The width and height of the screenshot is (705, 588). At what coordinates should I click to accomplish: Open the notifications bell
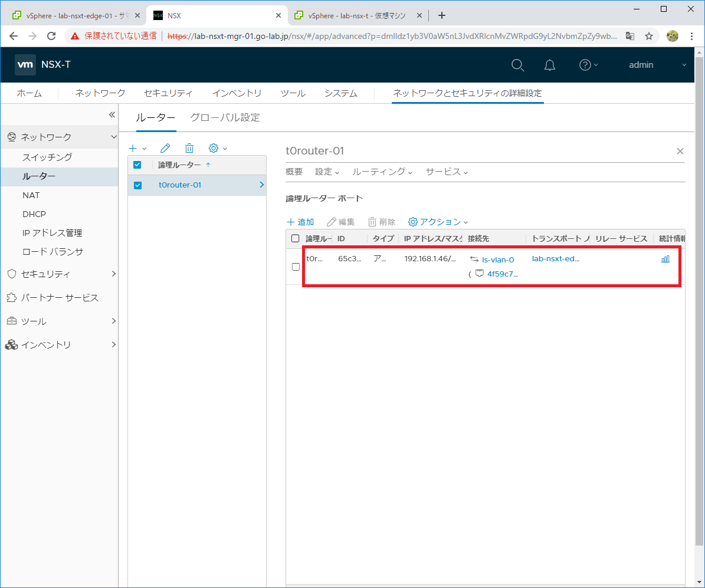point(549,65)
